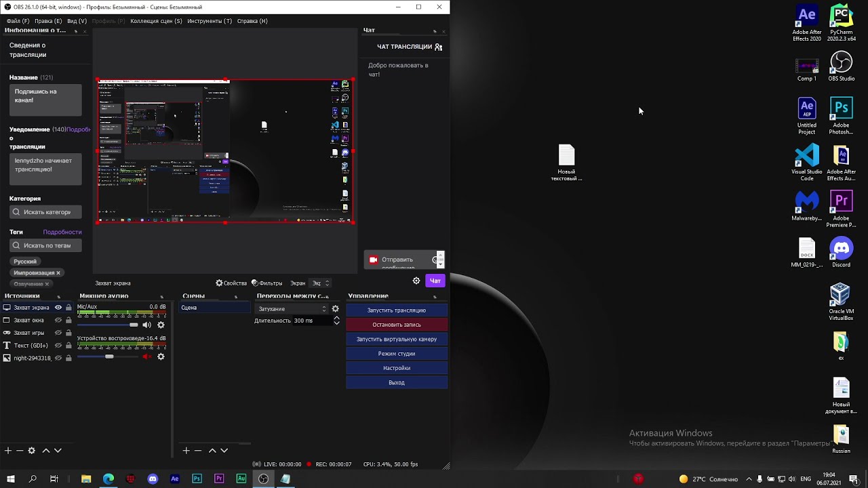The height and width of the screenshot is (488, 868).
Task: Open Вид (V) menu
Action: (77, 21)
